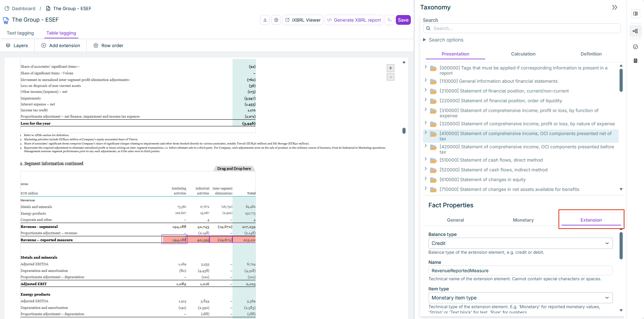Click the download icon button
644x319 pixels.
[265, 20]
